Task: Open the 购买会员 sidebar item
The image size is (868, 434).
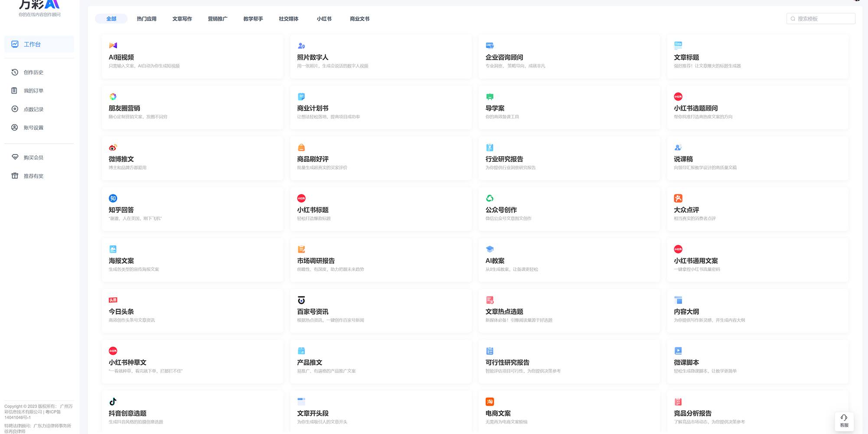Action: point(33,158)
